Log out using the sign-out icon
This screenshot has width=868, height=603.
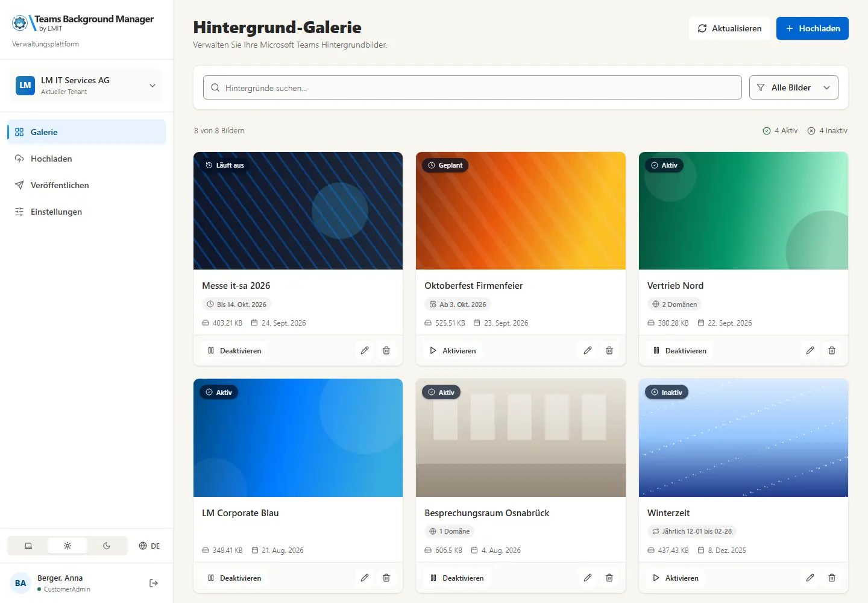[x=154, y=583]
